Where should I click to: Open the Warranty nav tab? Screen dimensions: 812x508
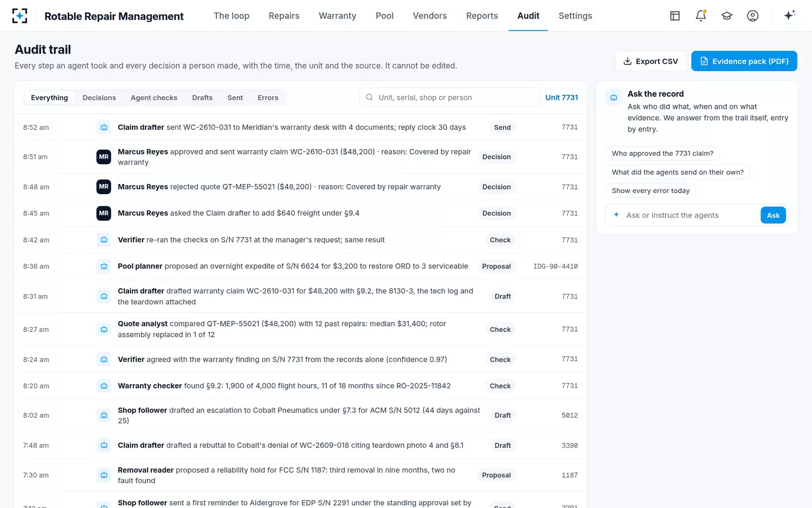[x=337, y=16]
